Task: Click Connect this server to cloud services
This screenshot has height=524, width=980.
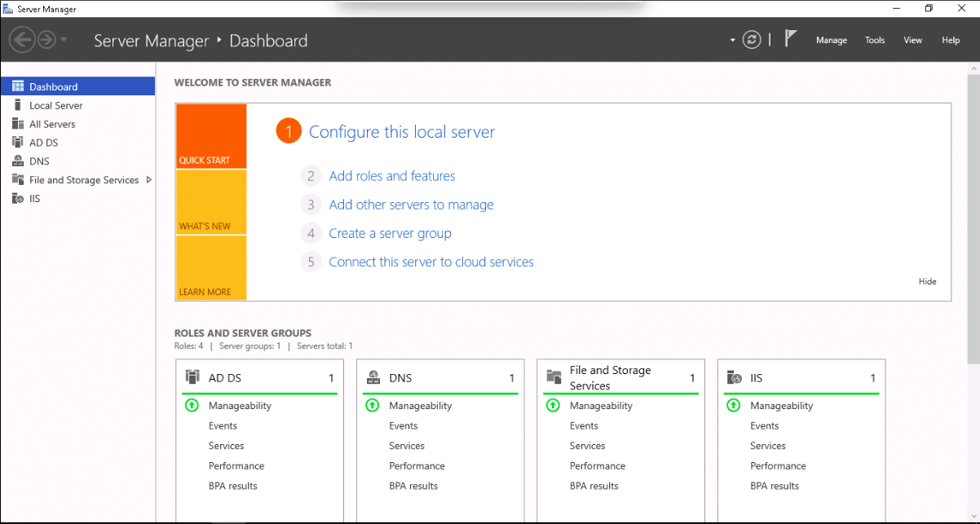Action: click(x=431, y=262)
